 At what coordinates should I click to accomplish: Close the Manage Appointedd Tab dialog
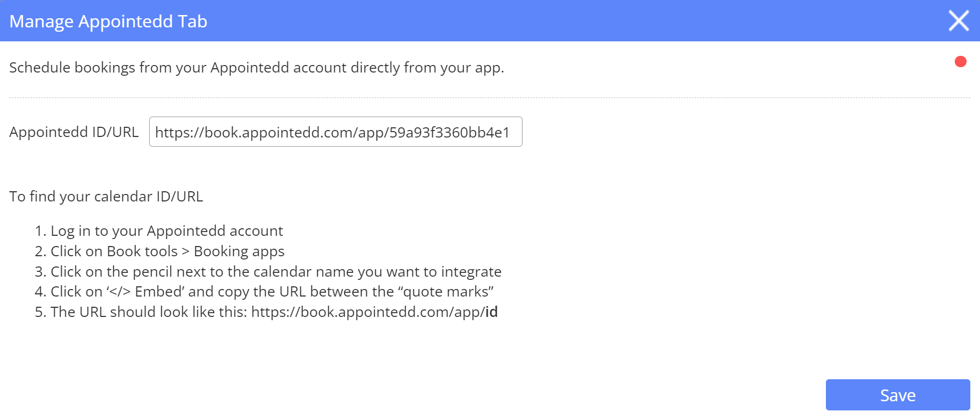tap(959, 21)
